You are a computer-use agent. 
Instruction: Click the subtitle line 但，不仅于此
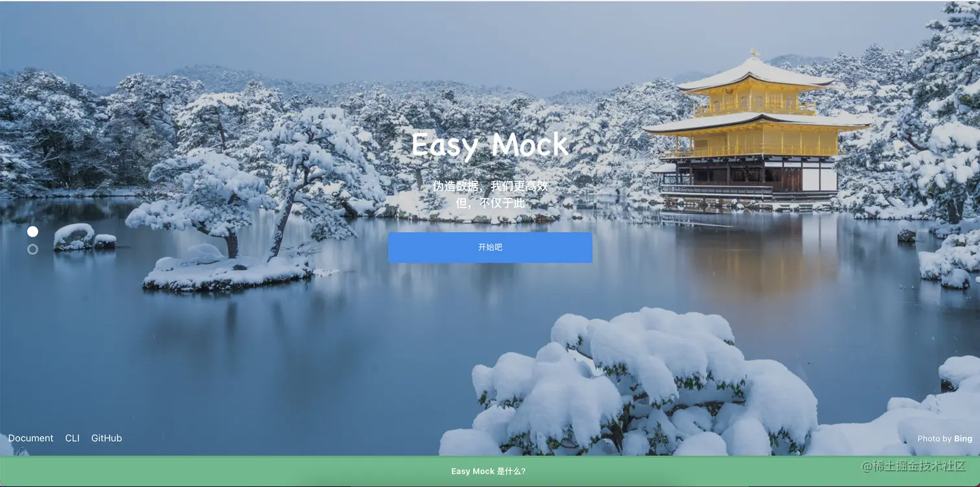(490, 203)
